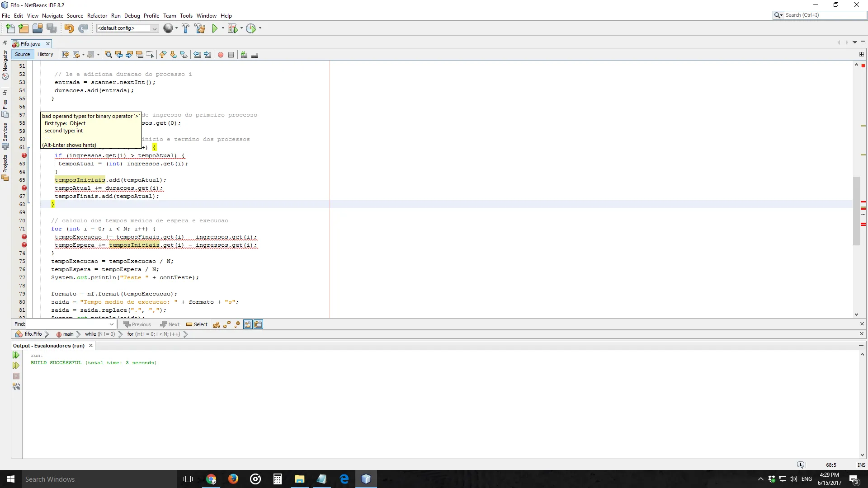The height and width of the screenshot is (488, 868).
Task: Click the Run Project green arrow
Action: point(215,28)
